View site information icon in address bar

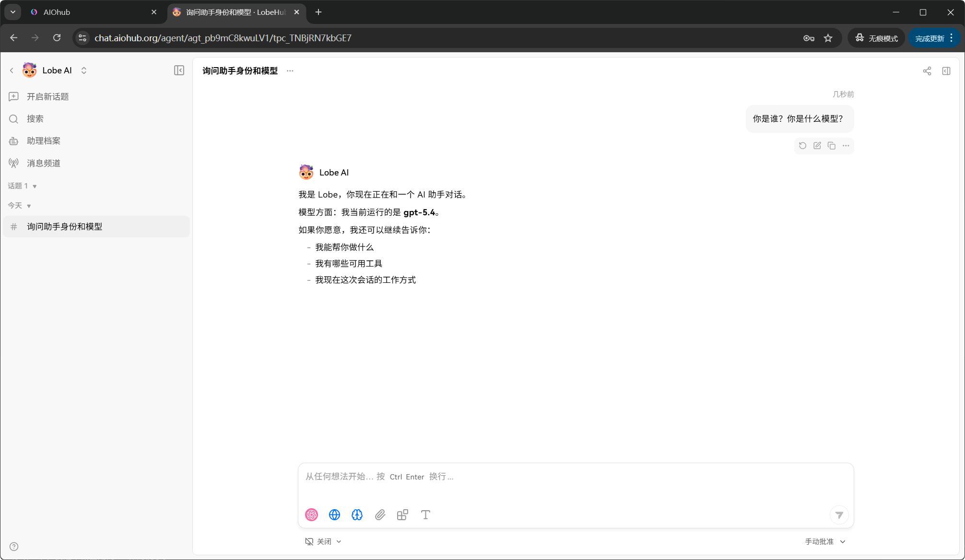pos(82,38)
